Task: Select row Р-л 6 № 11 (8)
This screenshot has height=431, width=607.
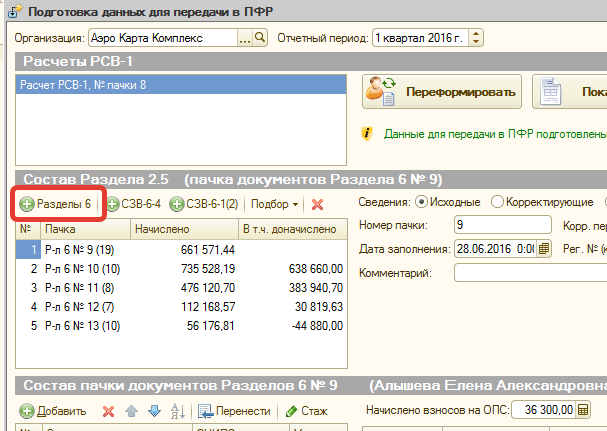Action: point(181,288)
